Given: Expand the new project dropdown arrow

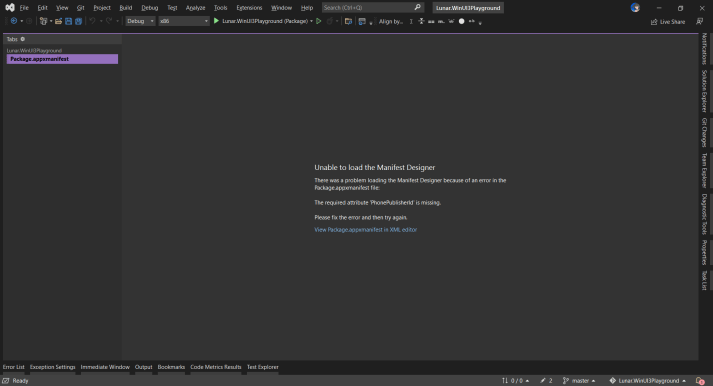Looking at the screenshot, I should pos(50,21).
